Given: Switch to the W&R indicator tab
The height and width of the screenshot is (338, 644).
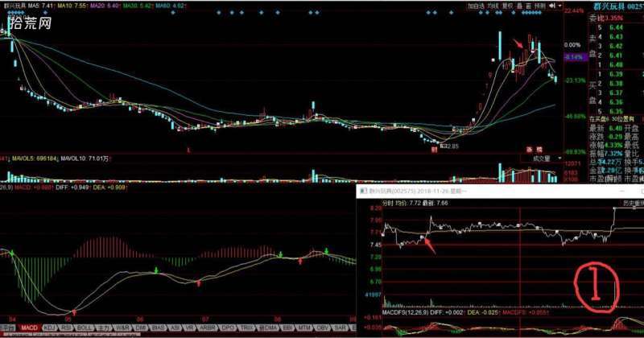Looking at the screenshot, I should [x=122, y=328].
